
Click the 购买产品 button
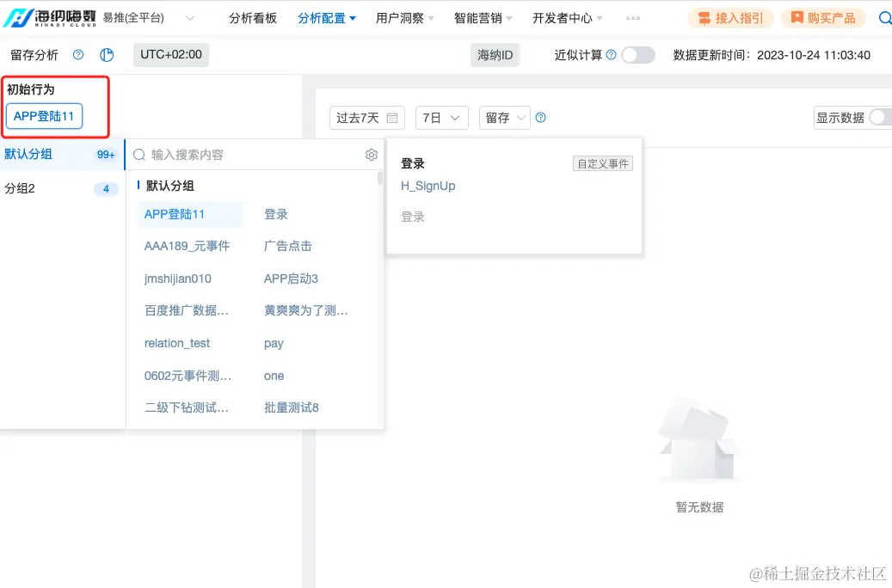pyautogui.click(x=823, y=18)
